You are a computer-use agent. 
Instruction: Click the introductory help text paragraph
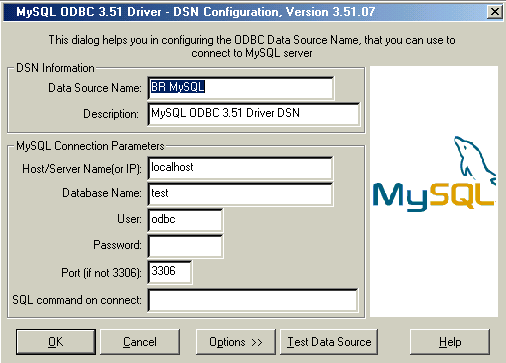point(252,46)
